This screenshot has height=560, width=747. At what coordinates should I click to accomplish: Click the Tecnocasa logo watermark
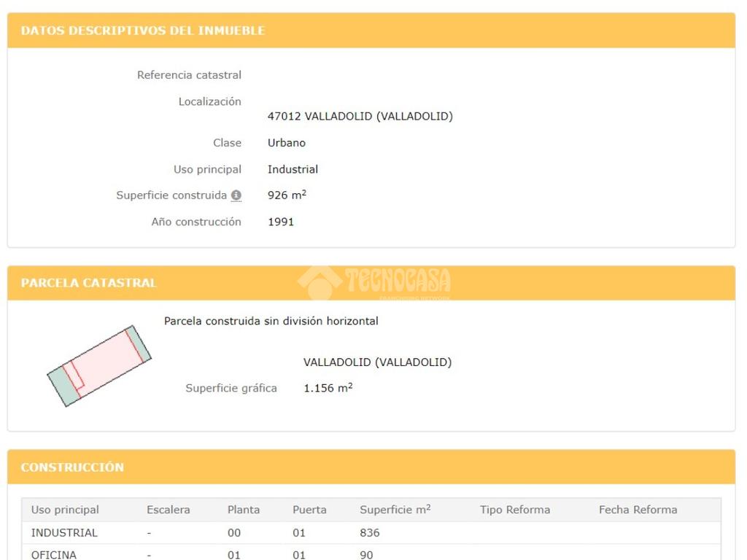pyautogui.click(x=374, y=283)
